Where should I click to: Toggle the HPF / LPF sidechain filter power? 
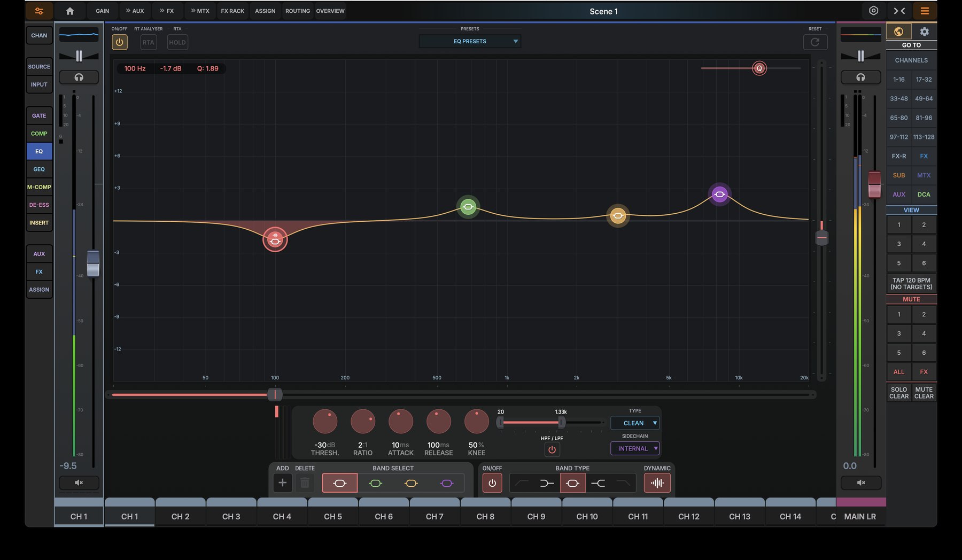pyautogui.click(x=552, y=449)
